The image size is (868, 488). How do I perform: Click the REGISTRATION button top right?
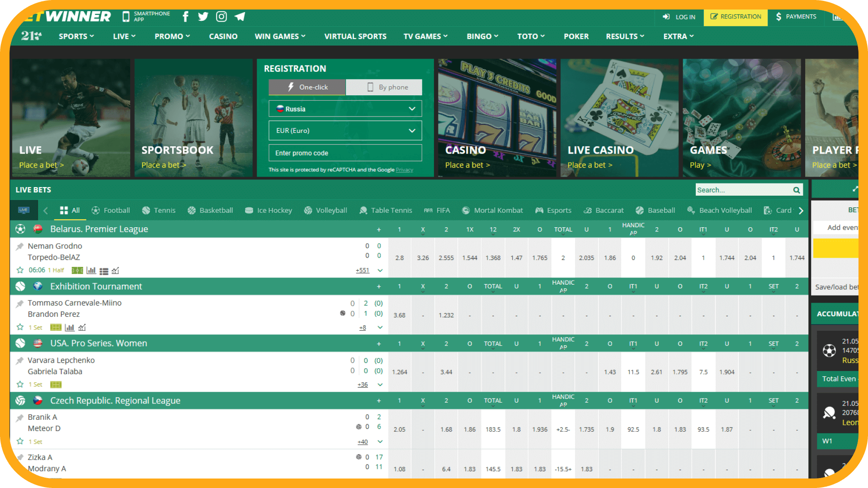point(735,17)
